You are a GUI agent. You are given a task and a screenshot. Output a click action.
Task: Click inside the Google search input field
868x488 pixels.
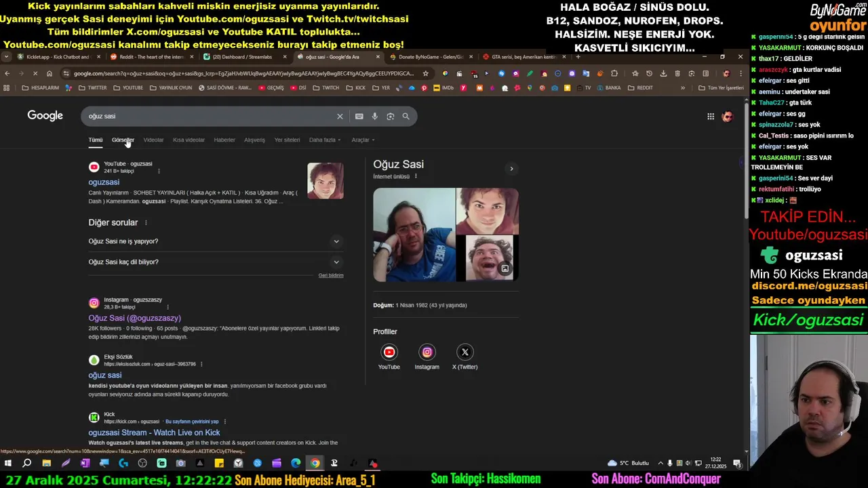(x=210, y=117)
